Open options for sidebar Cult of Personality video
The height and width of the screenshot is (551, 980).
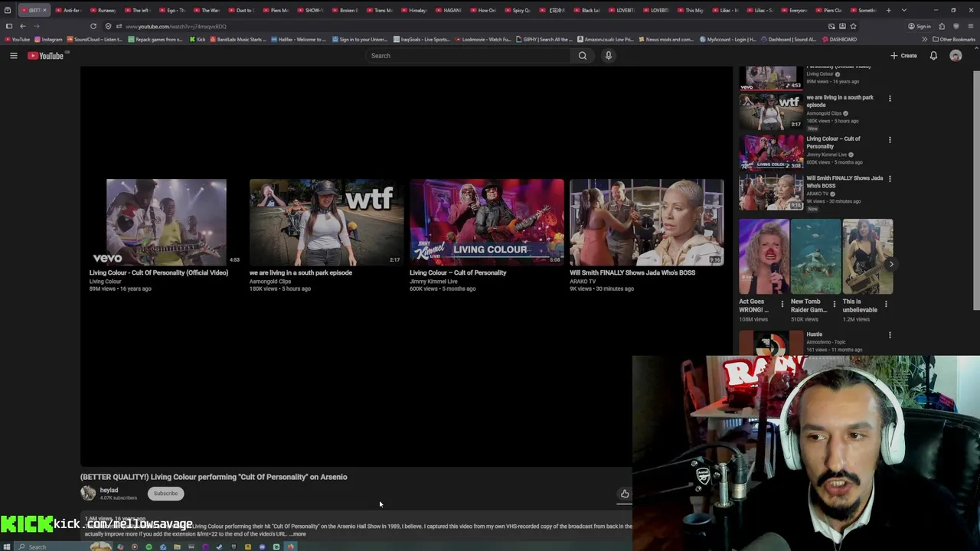tap(890, 139)
